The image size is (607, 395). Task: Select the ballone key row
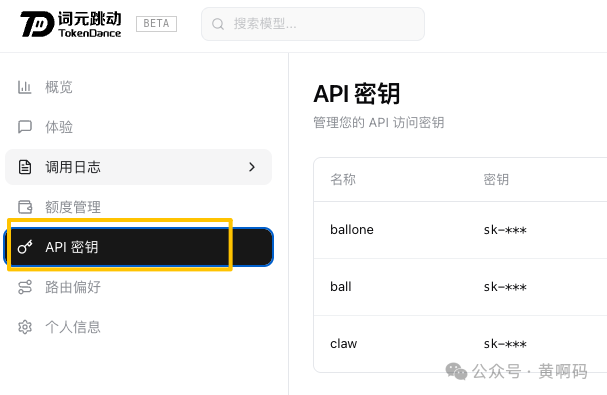coord(460,230)
